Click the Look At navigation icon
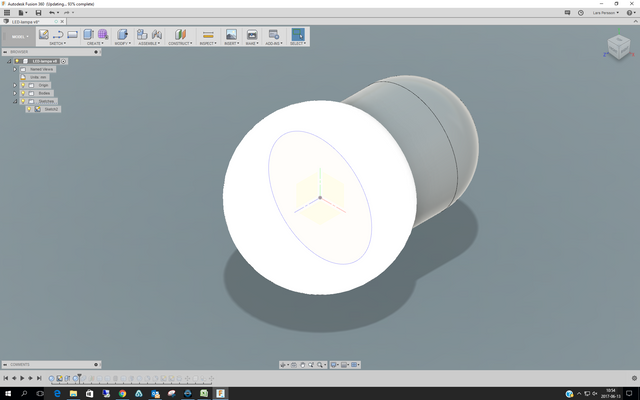 pyautogui.click(x=294, y=365)
